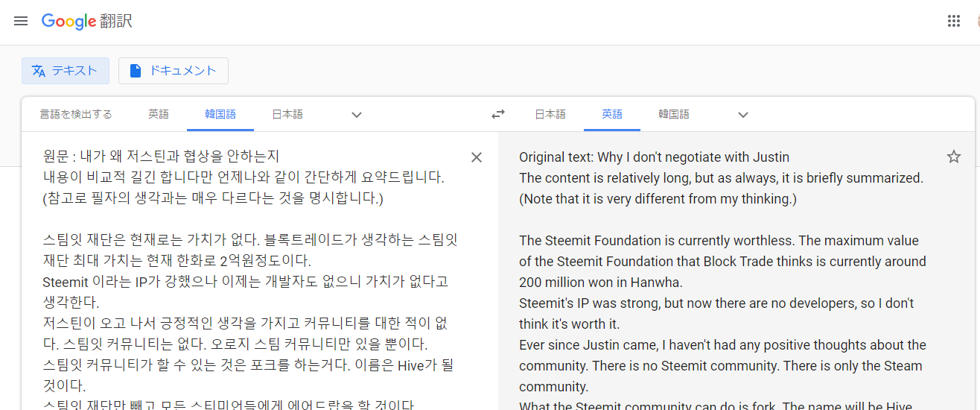Open the Google apps grid
Screen dimensions: 980x410
point(953,21)
